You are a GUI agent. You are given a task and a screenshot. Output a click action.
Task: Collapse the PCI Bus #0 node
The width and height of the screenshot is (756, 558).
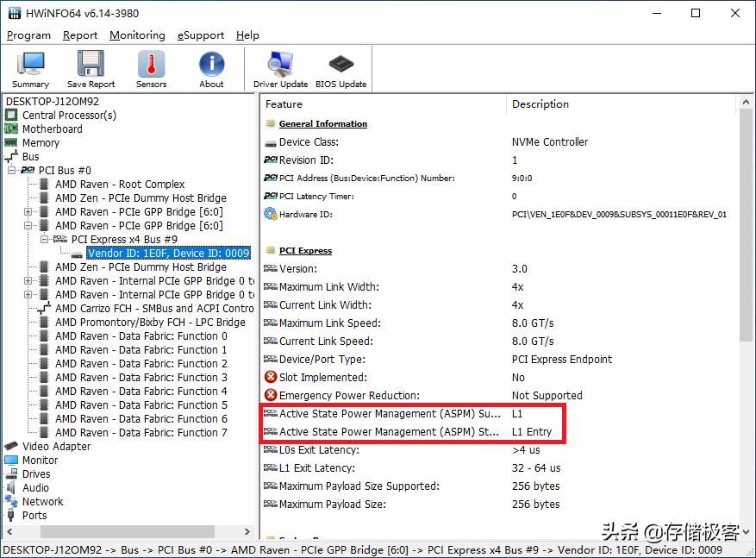(x=13, y=171)
